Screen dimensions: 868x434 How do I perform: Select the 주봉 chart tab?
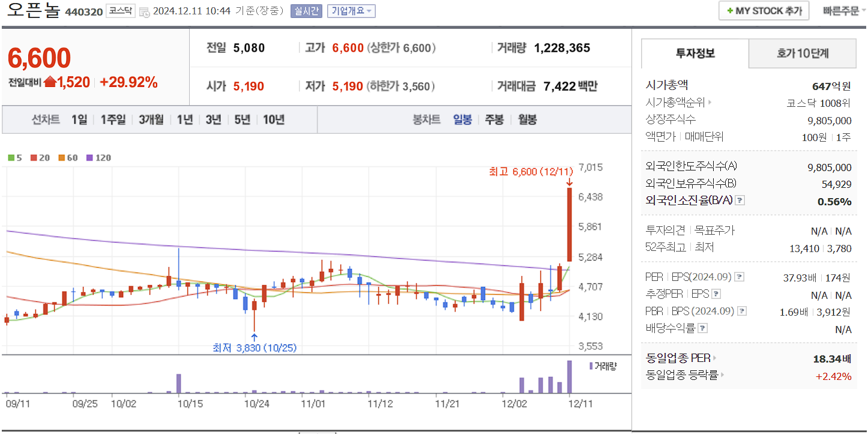point(493,119)
